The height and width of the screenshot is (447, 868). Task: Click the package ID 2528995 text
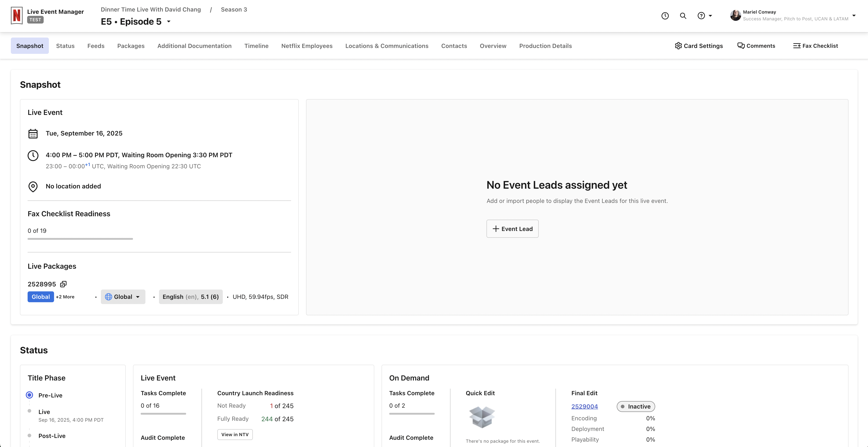(42, 284)
